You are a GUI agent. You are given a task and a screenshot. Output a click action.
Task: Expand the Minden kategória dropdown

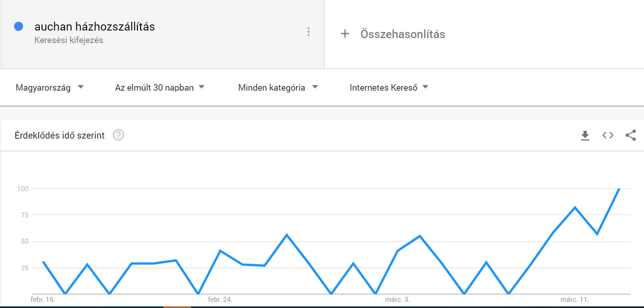click(278, 88)
